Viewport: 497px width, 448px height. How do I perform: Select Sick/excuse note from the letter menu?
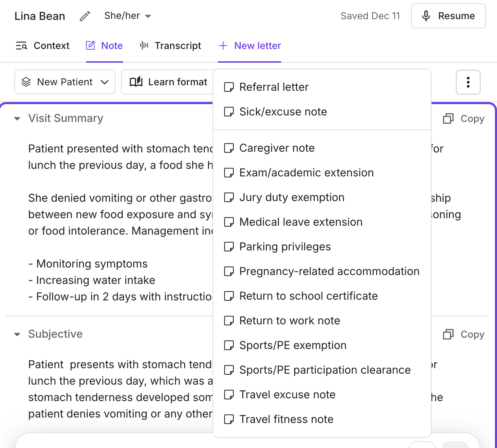point(283,112)
